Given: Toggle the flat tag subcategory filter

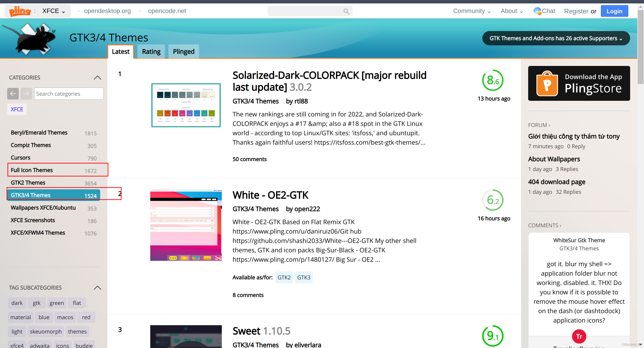Looking at the screenshot, I should [77, 303].
